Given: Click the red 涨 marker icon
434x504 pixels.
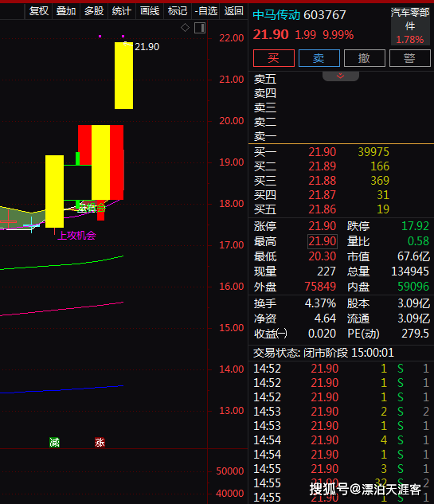Looking at the screenshot, I should (100, 442).
